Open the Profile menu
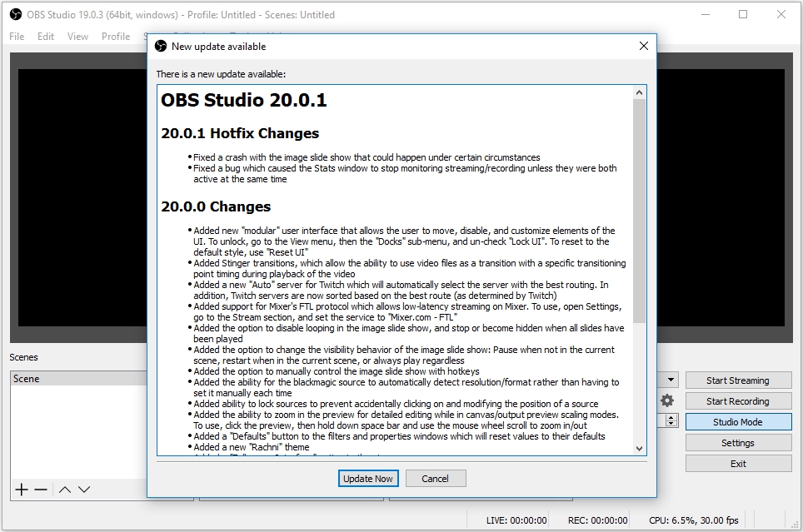This screenshot has height=532, width=803. (116, 37)
